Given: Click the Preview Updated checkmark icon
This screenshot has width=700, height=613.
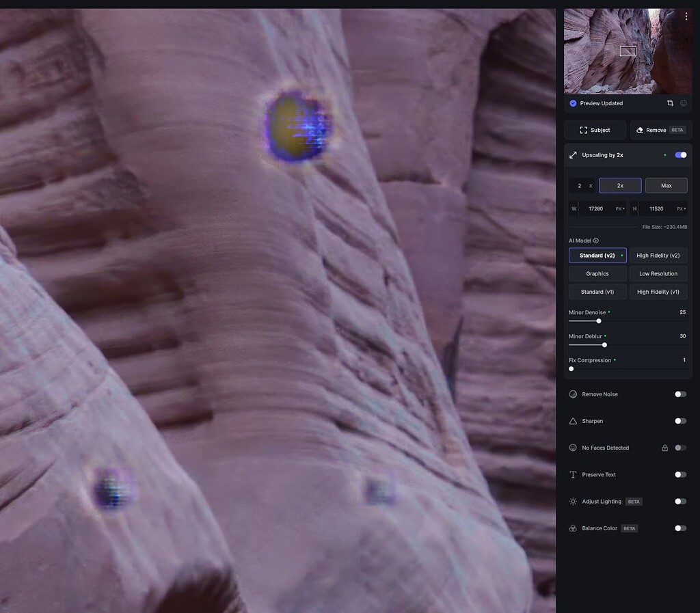Looking at the screenshot, I should click(x=573, y=103).
